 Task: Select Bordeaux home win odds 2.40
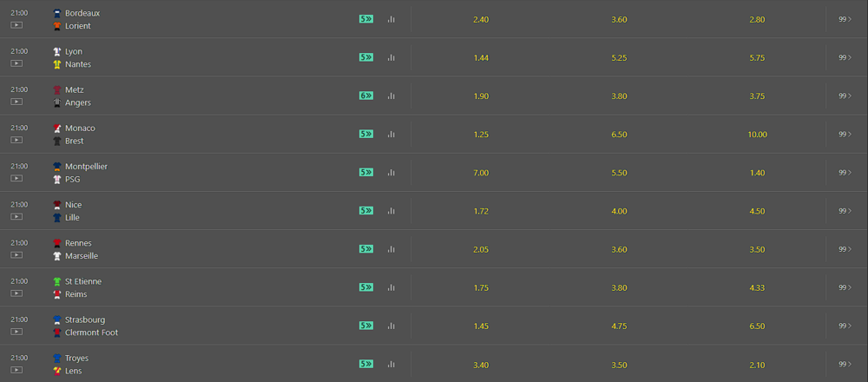[x=481, y=19]
